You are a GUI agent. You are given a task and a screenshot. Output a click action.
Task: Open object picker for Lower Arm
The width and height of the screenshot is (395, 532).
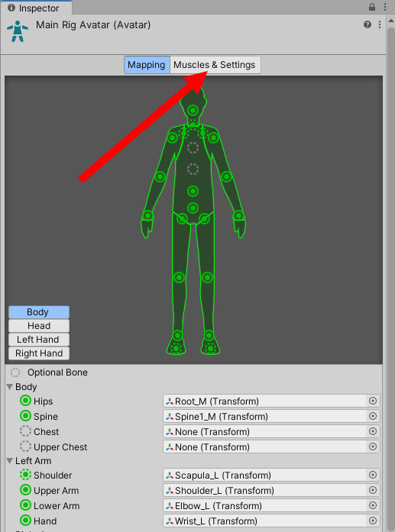click(x=373, y=505)
